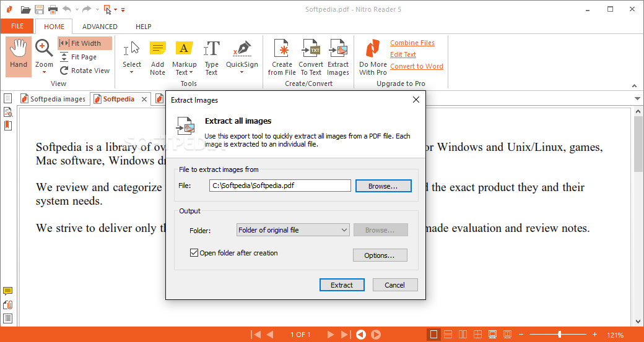Screen dimensions: 644x342
Task: Toggle Fit Width view
Action: pos(85,43)
